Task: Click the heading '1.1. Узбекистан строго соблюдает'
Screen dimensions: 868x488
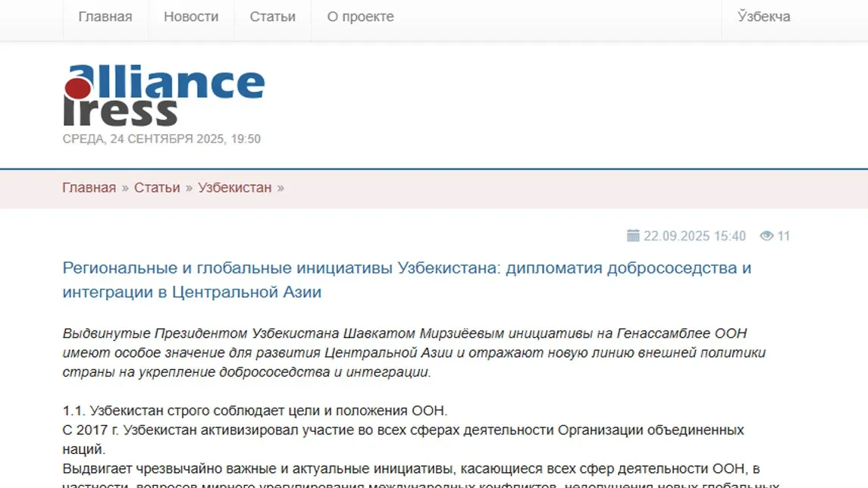Action: pos(255,411)
